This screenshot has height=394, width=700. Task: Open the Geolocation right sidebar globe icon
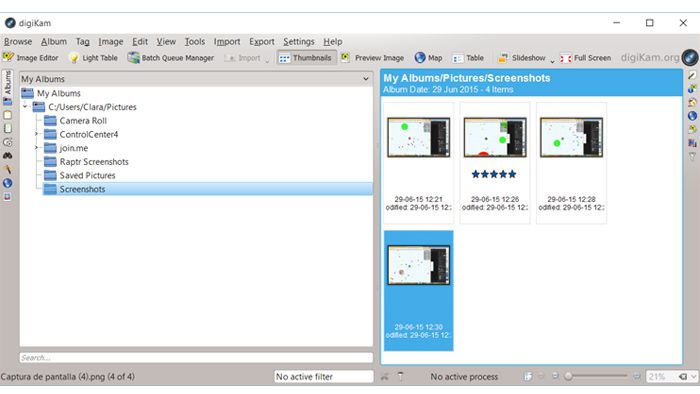[x=692, y=116]
